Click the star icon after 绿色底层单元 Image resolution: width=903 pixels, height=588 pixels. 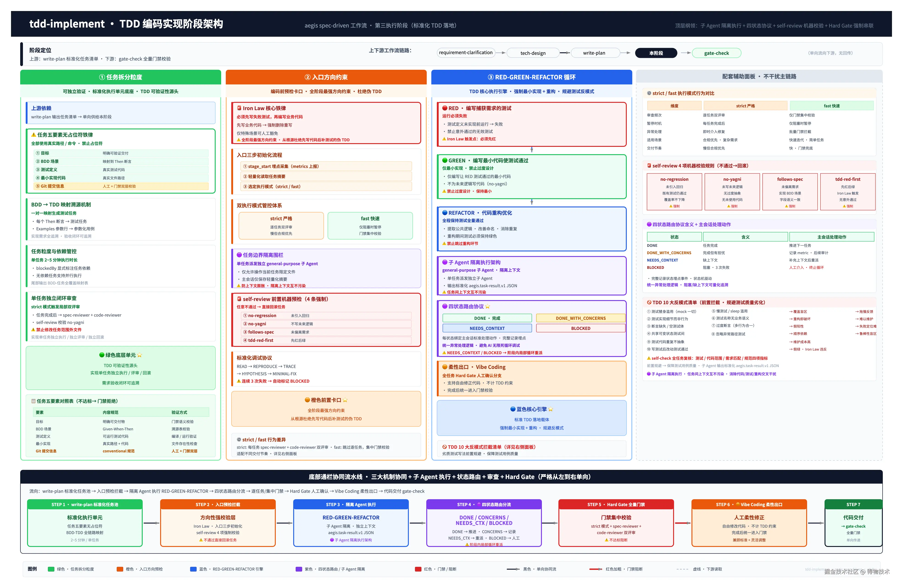point(140,355)
